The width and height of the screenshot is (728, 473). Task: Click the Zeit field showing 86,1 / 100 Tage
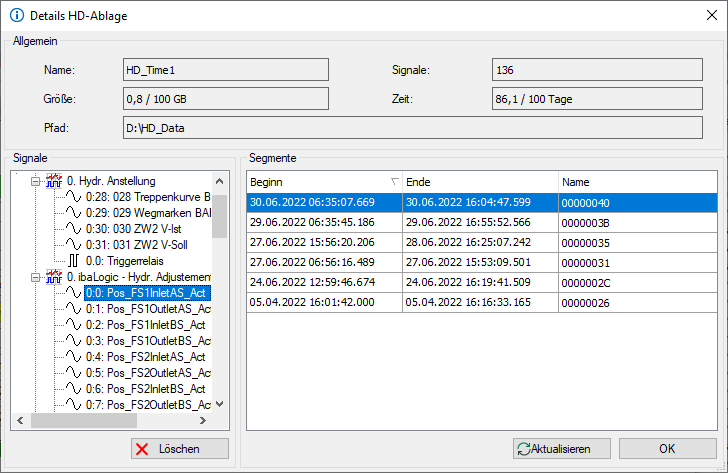click(597, 99)
